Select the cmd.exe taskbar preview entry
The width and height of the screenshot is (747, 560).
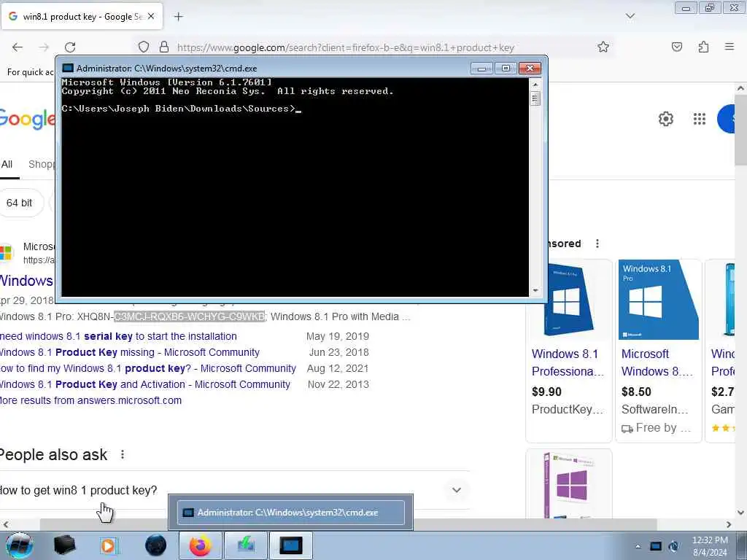point(290,513)
